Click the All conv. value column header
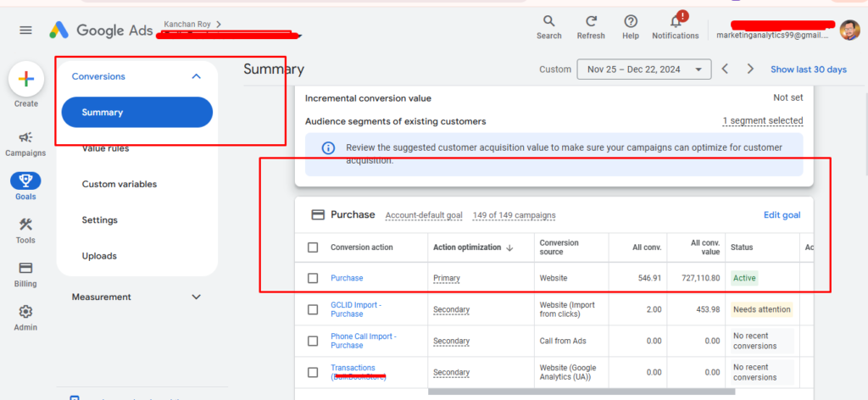Image resolution: width=868 pixels, height=400 pixels. (705, 247)
